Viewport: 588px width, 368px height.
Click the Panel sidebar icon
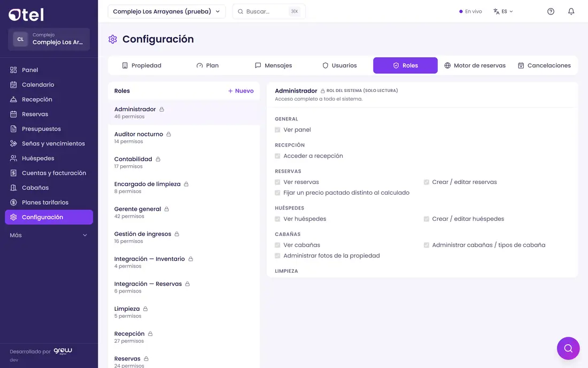[13, 70]
